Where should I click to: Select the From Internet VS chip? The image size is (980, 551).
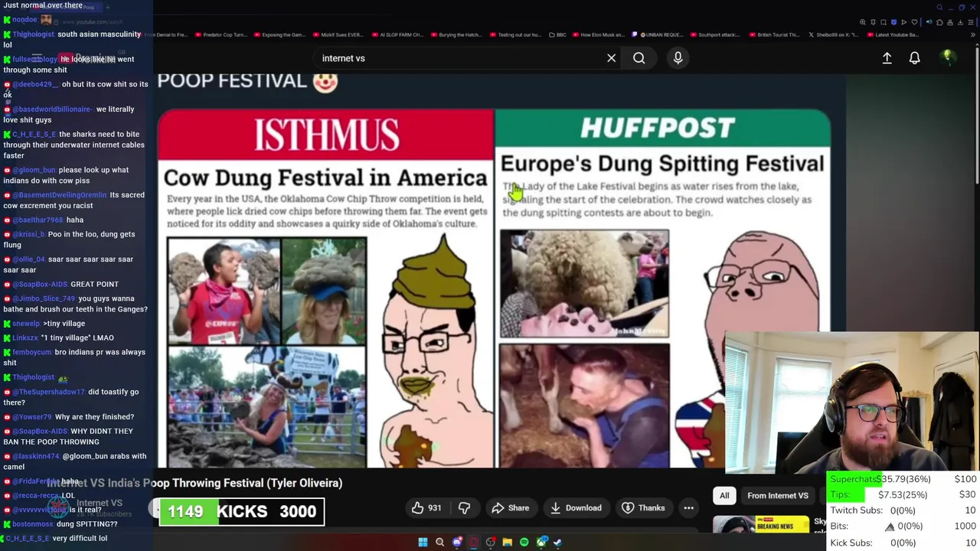pos(777,496)
